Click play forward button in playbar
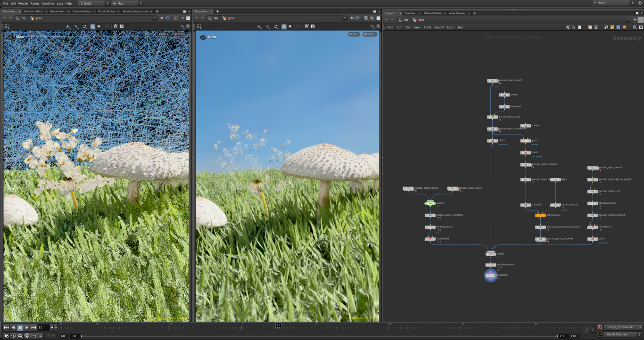 tap(27, 327)
